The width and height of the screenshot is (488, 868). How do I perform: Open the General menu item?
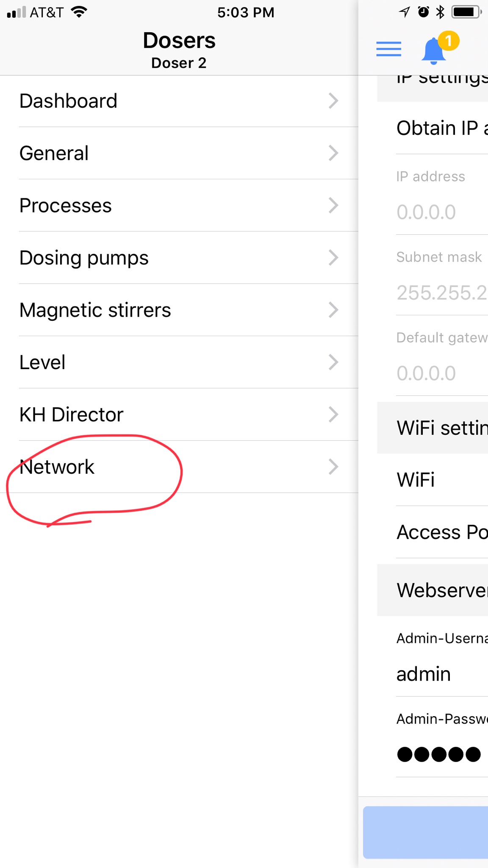pos(179,153)
